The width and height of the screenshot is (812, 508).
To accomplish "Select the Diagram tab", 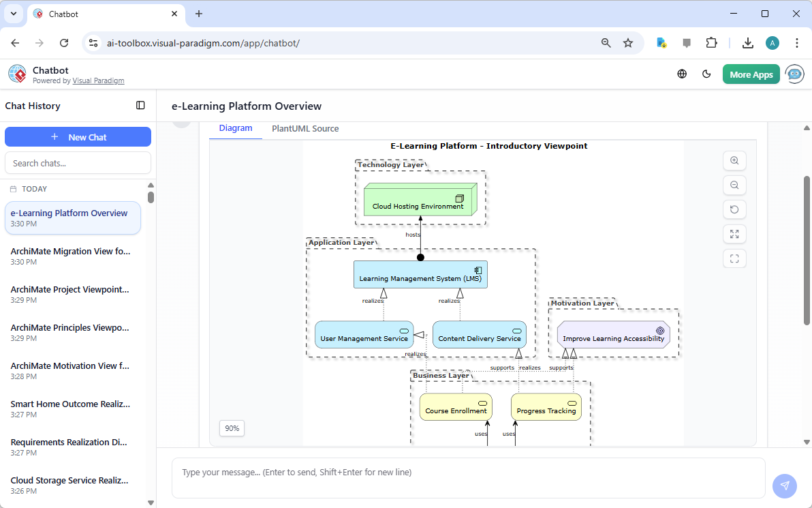I will (236, 128).
